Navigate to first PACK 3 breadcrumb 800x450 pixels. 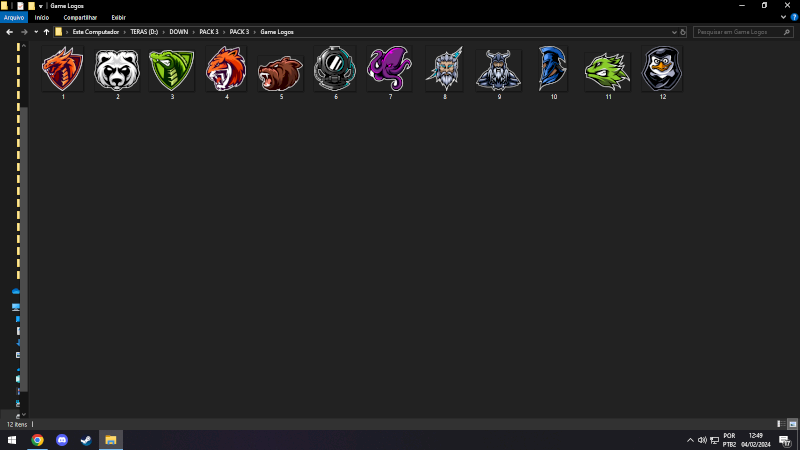coord(209,32)
